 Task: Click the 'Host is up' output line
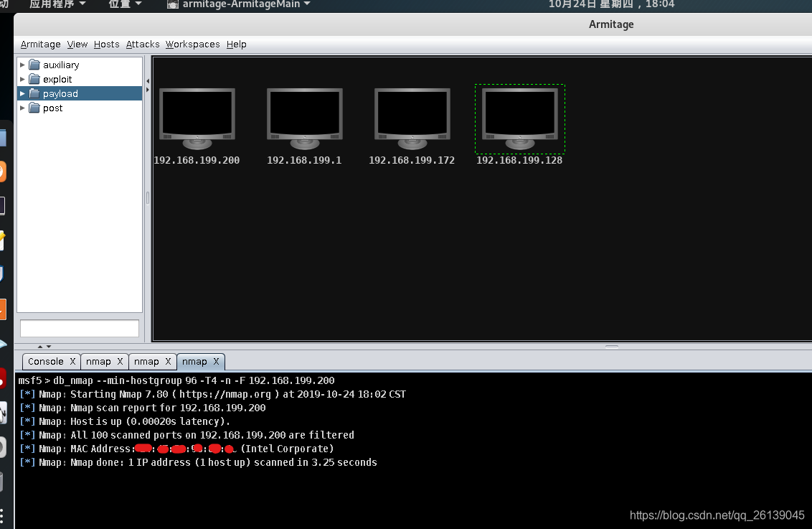tap(125, 422)
